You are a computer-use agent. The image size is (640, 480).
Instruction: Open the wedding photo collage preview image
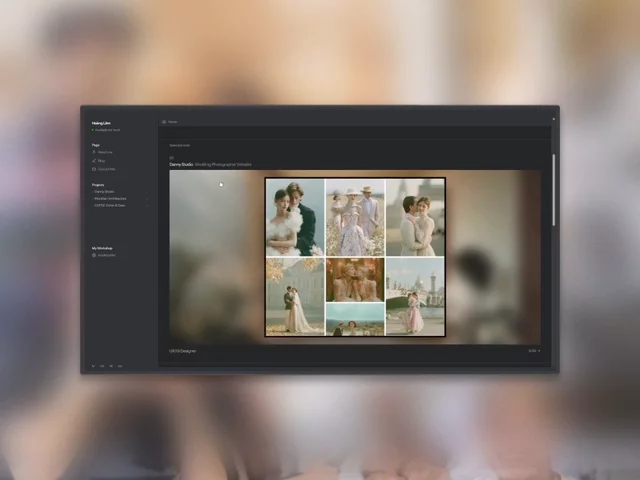[x=355, y=257]
